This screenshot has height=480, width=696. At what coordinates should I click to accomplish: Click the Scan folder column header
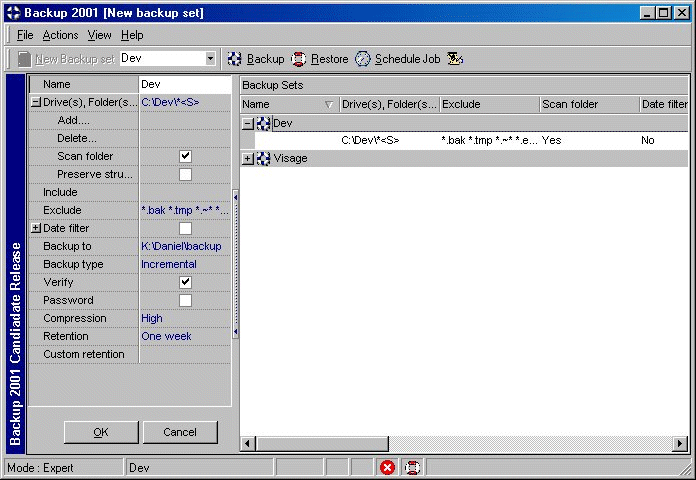(x=589, y=104)
